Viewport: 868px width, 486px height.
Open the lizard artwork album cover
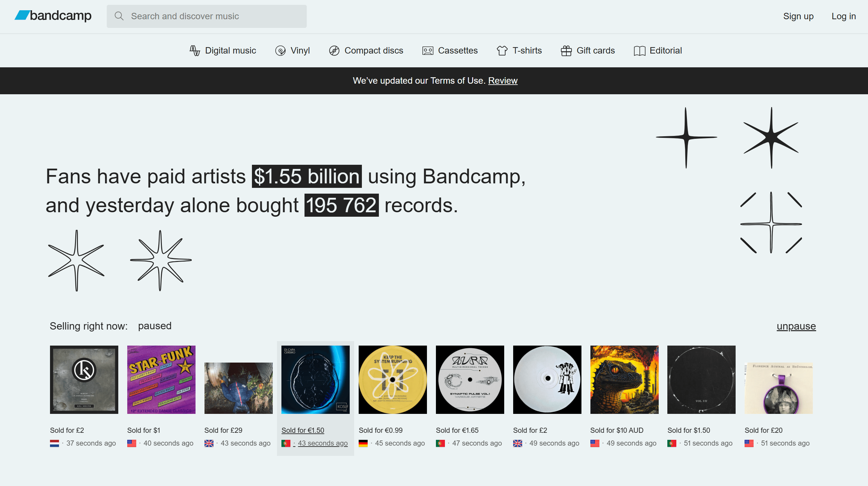pyautogui.click(x=624, y=380)
